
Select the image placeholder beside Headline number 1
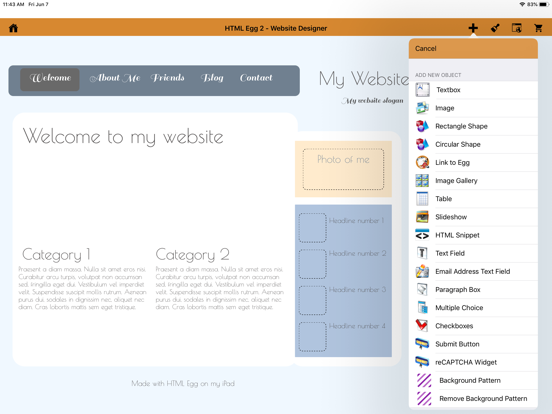(313, 227)
